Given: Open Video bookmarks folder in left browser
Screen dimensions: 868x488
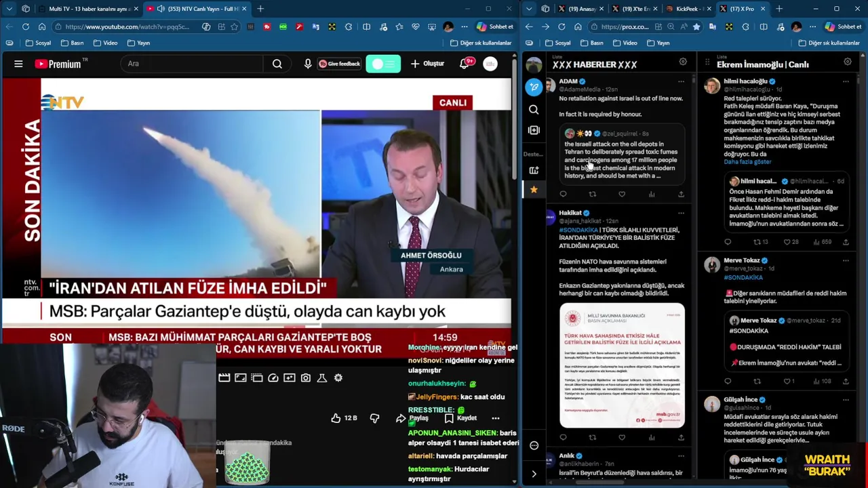Looking at the screenshot, I should [x=105, y=43].
